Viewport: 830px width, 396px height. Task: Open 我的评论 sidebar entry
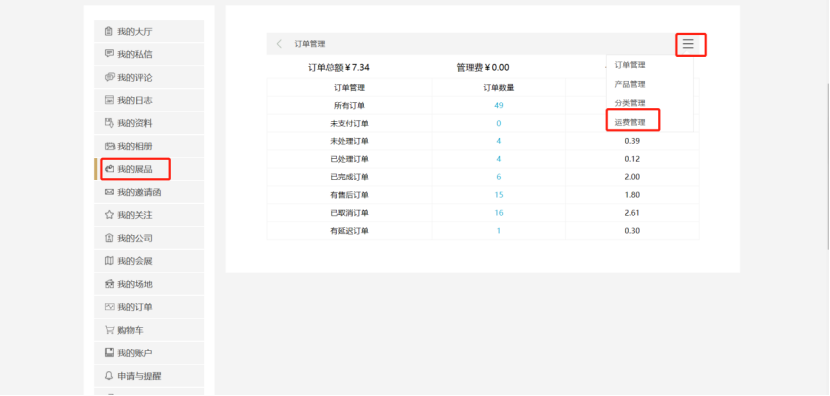[149, 77]
